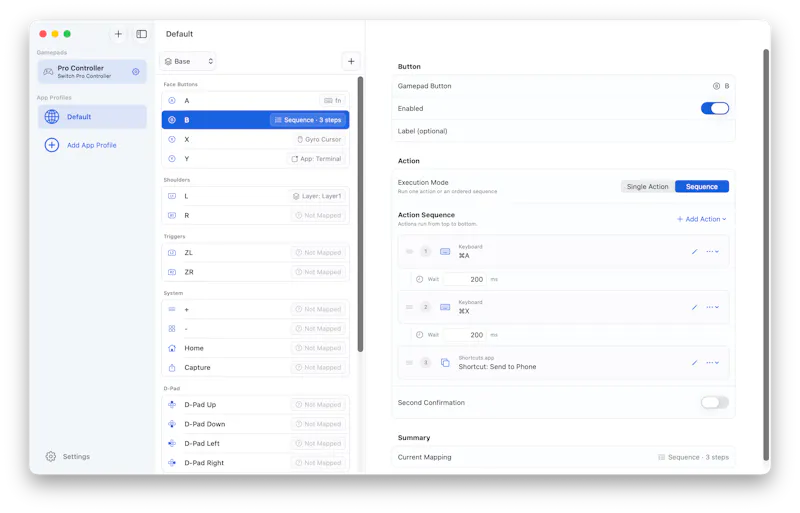
Task: Click the add layer plus button
Action: [351, 61]
